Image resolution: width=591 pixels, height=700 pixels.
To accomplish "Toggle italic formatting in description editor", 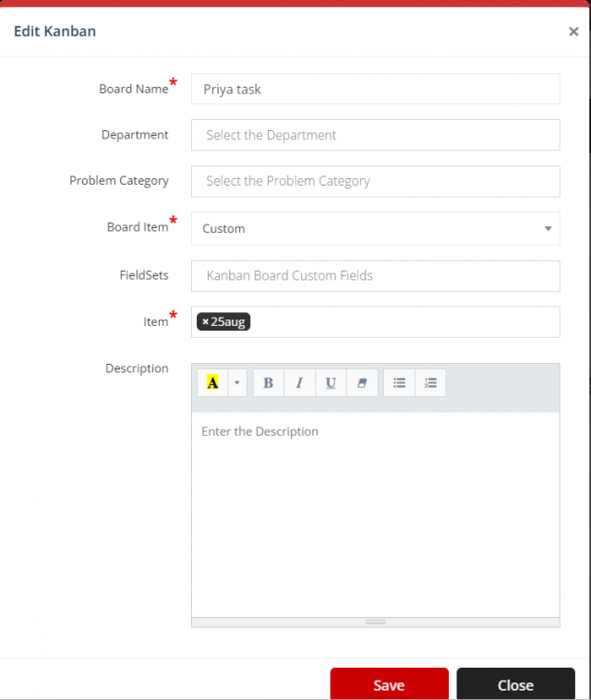I will coord(299,382).
